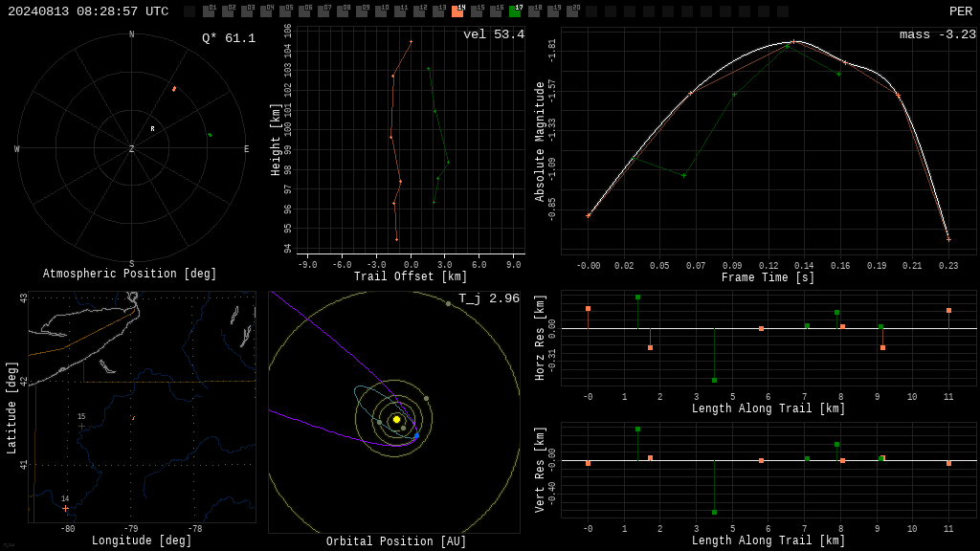
Task: Click the T_j 2.96 value label
Action: click(x=489, y=298)
